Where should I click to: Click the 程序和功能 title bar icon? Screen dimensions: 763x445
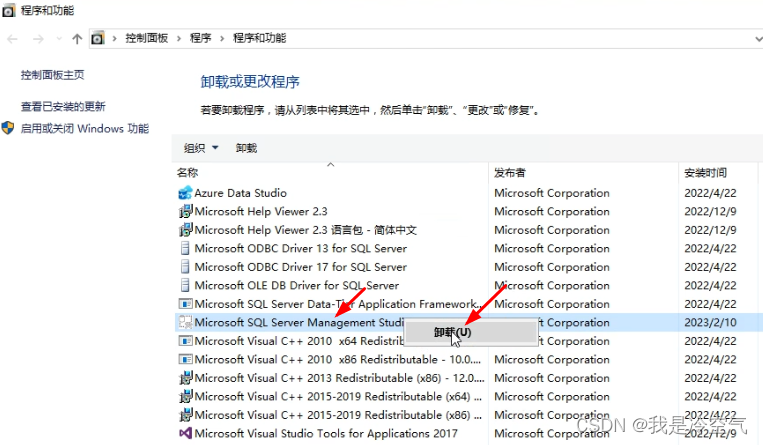[x=9, y=10]
